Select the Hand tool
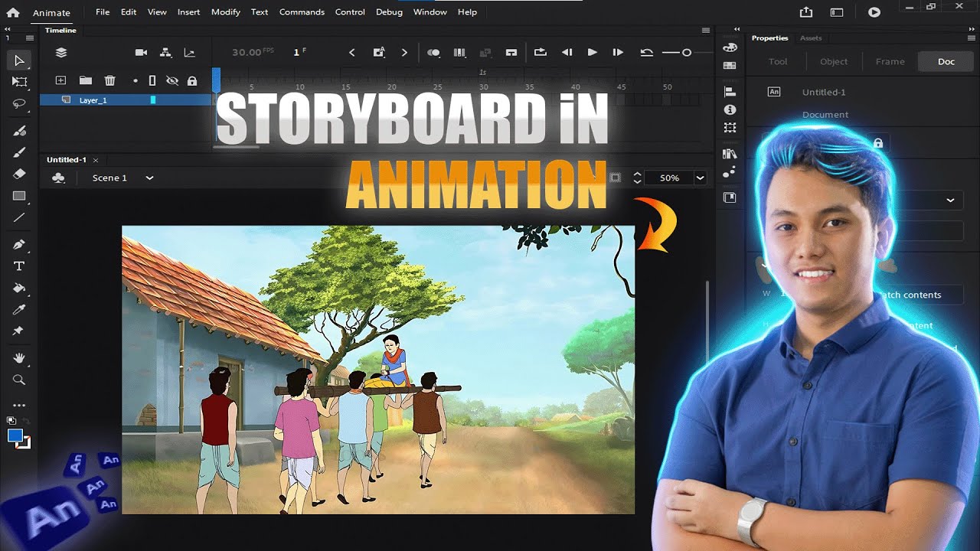980x551 pixels. (x=19, y=358)
